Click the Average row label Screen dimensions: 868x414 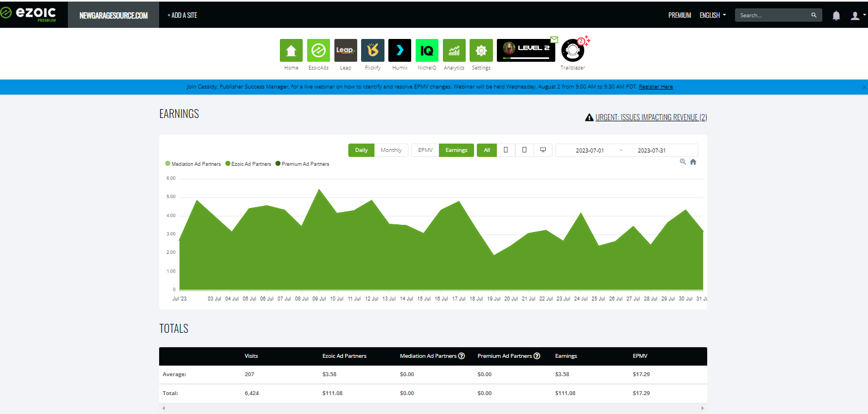[x=174, y=374]
